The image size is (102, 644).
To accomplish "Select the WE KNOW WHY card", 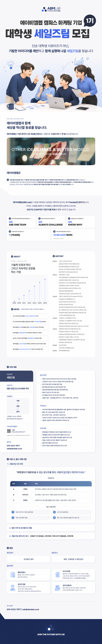I will click(81, 222).
